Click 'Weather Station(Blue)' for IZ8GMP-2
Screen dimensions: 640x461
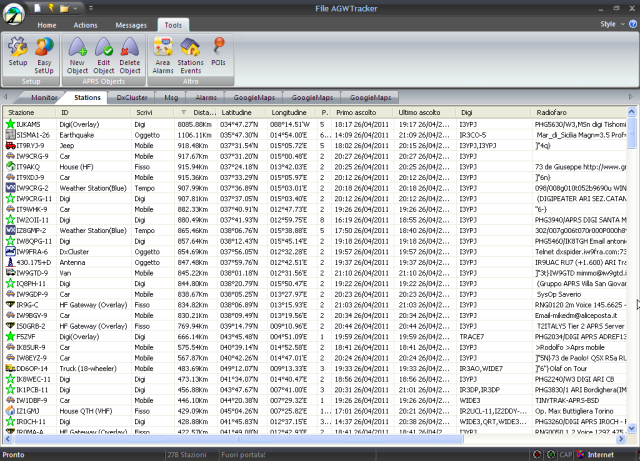pos(93,230)
